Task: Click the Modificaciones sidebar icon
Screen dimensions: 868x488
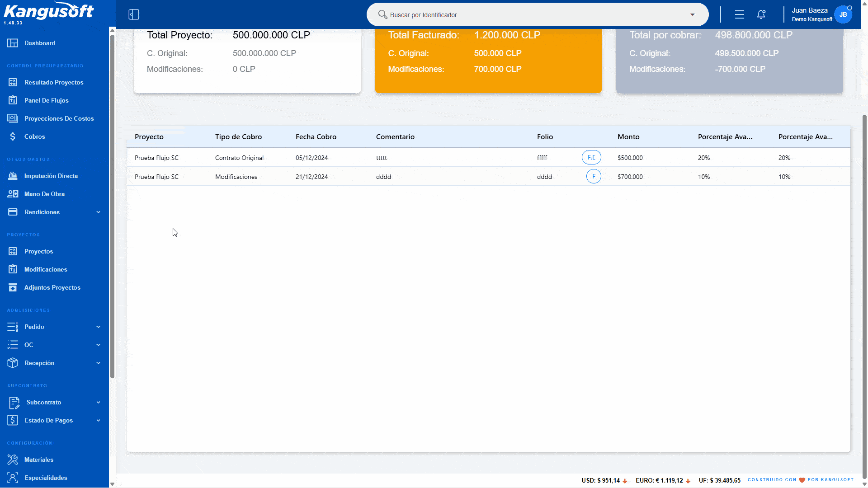Action: tap(13, 269)
